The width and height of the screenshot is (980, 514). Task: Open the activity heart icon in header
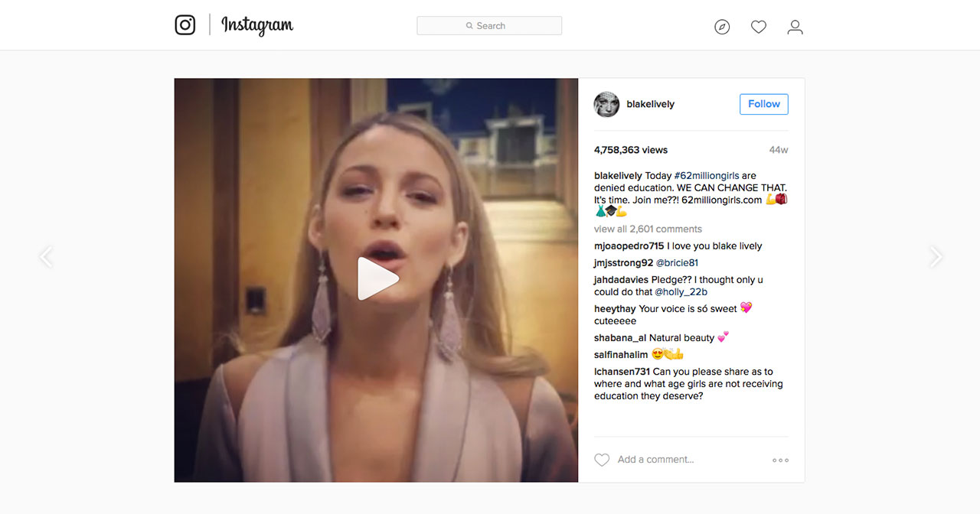point(759,28)
